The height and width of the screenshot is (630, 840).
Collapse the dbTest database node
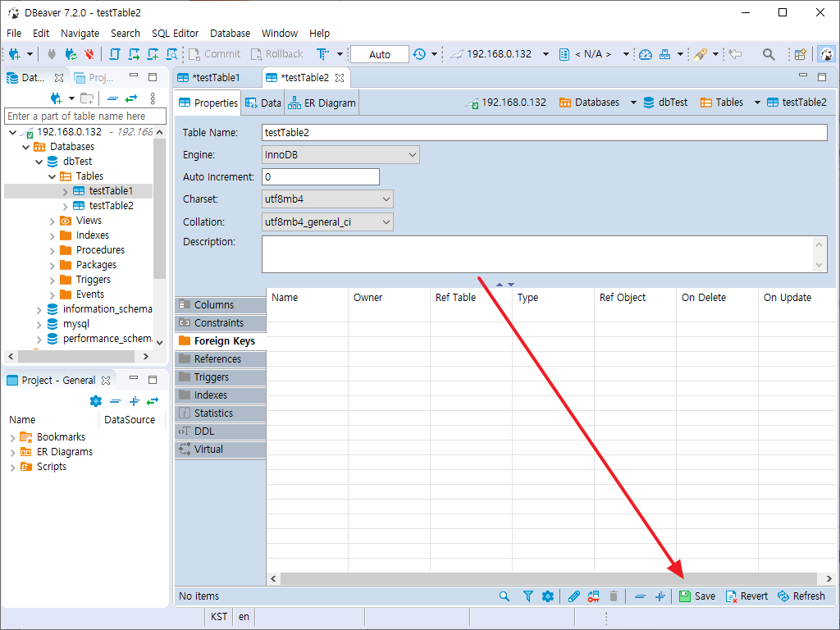tap(39, 162)
